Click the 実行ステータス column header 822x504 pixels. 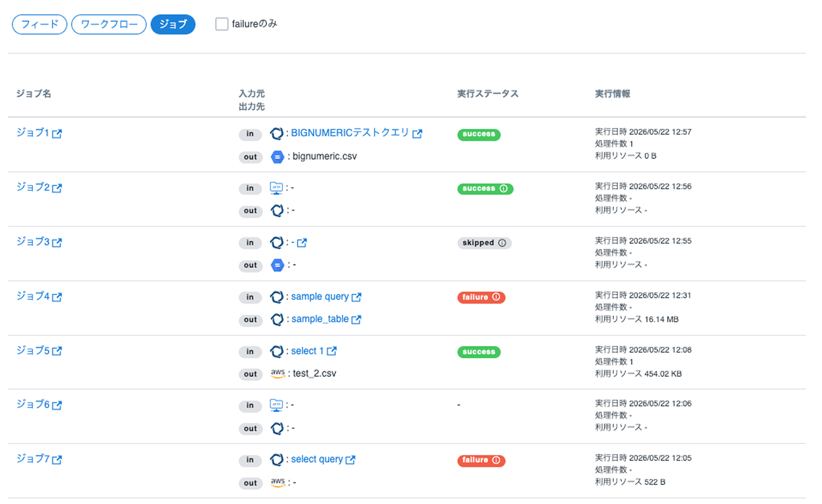[x=488, y=94]
